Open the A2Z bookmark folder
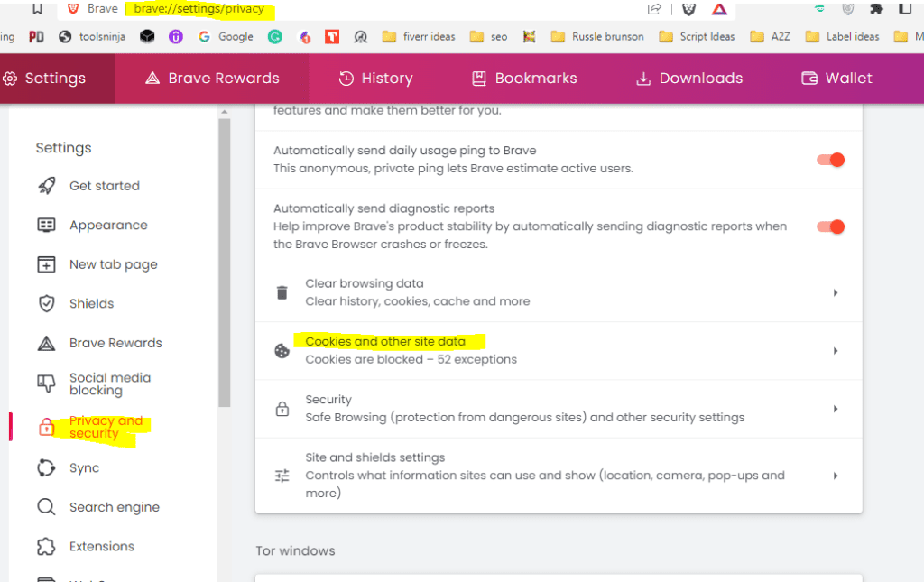The height and width of the screenshot is (582, 924). (x=771, y=36)
